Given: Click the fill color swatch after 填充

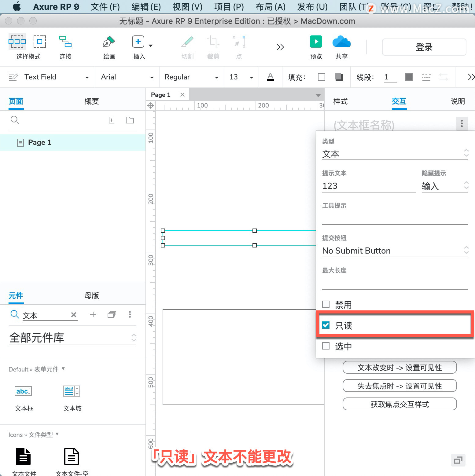Looking at the screenshot, I should (322, 77).
